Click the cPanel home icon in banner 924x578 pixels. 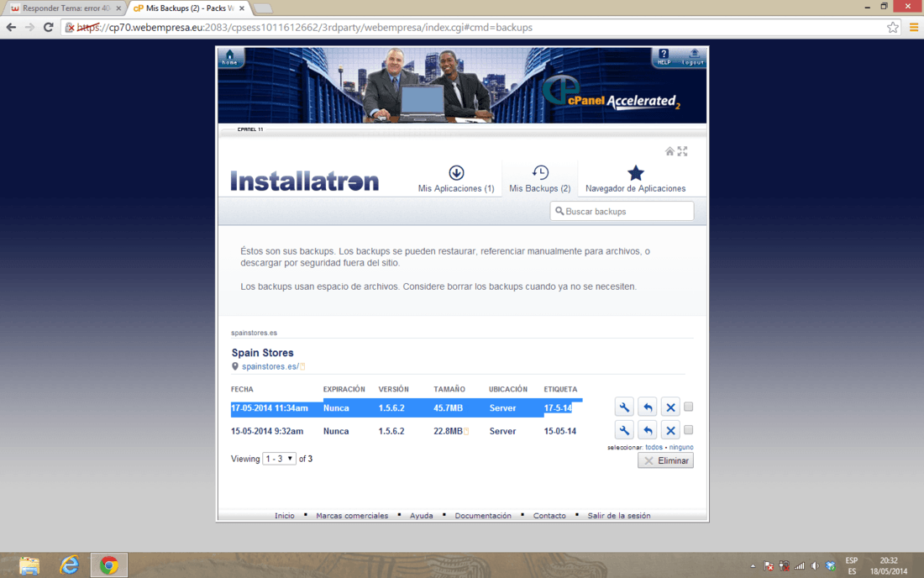pyautogui.click(x=230, y=57)
